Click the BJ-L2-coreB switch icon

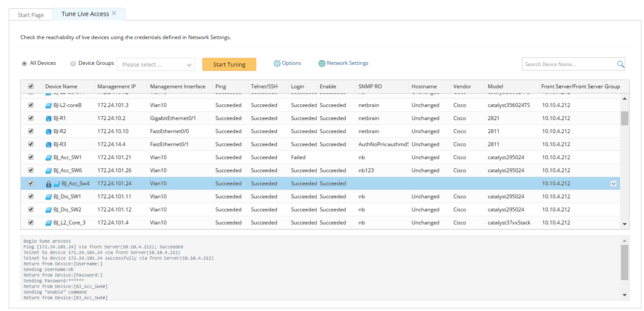(x=49, y=105)
